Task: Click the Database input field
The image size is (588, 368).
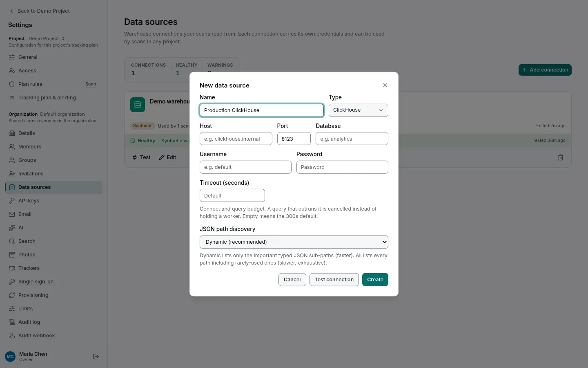Action: pyautogui.click(x=352, y=139)
